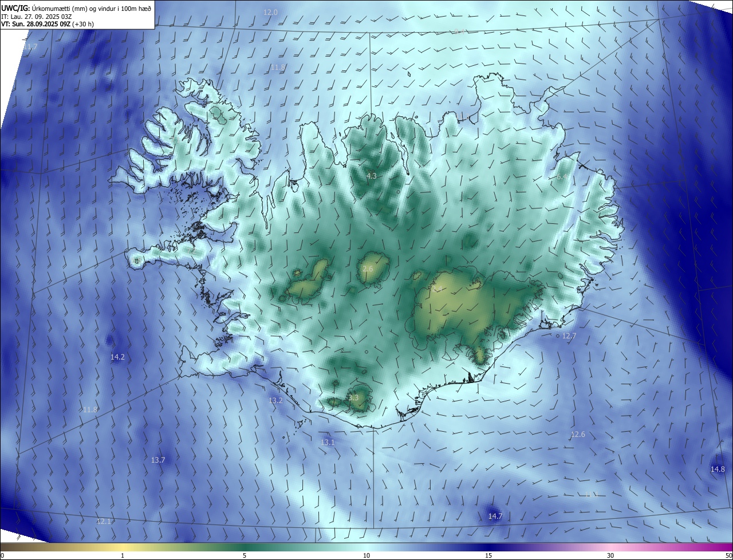Click the color scale tick label '50'

point(728,555)
